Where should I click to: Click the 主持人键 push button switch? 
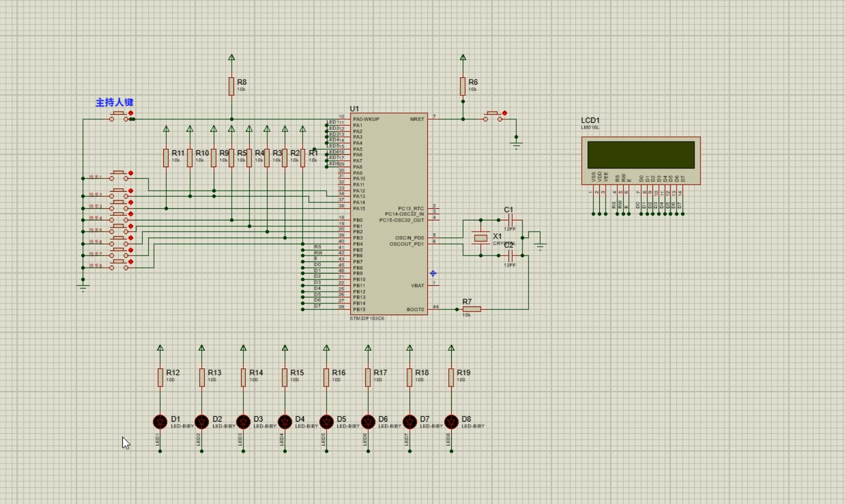119,116
